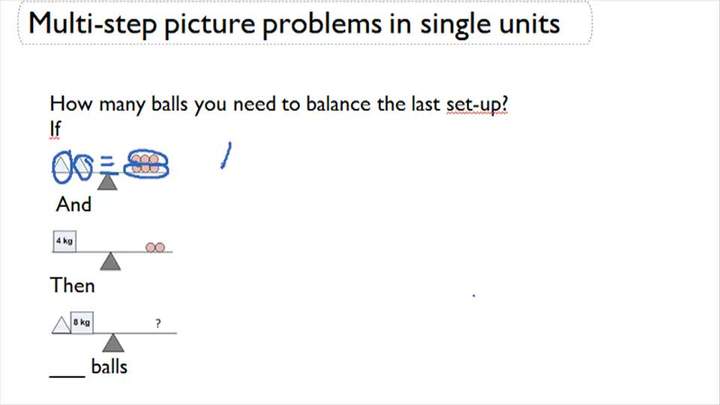Click the word "If" below the question
This screenshot has height=405, width=720.
[55, 128]
